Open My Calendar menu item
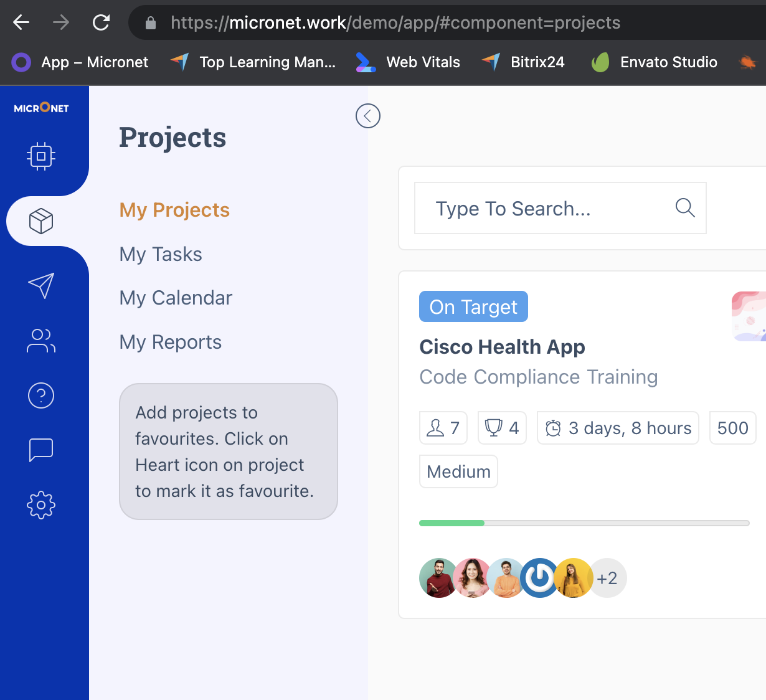 [176, 298]
